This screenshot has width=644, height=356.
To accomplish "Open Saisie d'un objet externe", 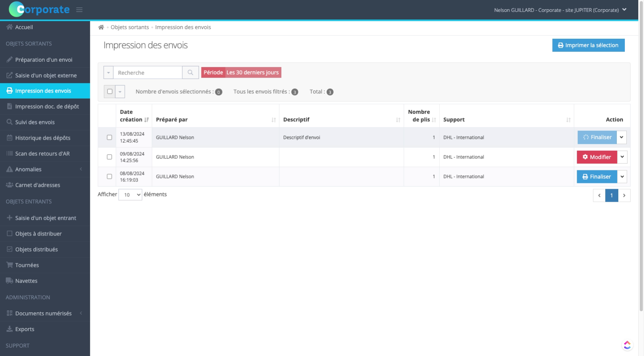I will 45,75.
